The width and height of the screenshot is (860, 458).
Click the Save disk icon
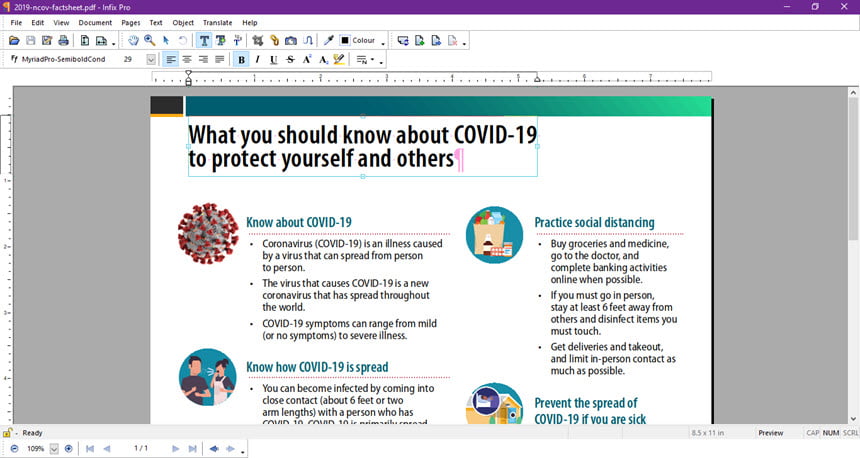click(31, 41)
